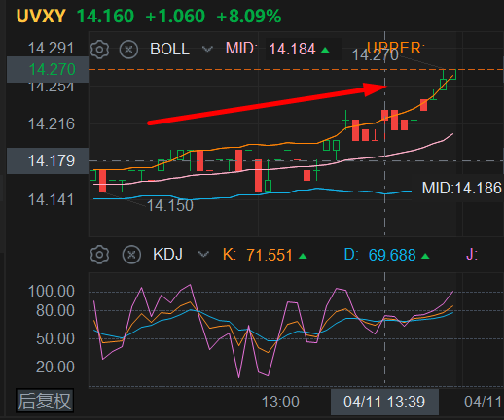Click the 13:00 time axis label
504x420 pixels.
pyautogui.click(x=280, y=402)
